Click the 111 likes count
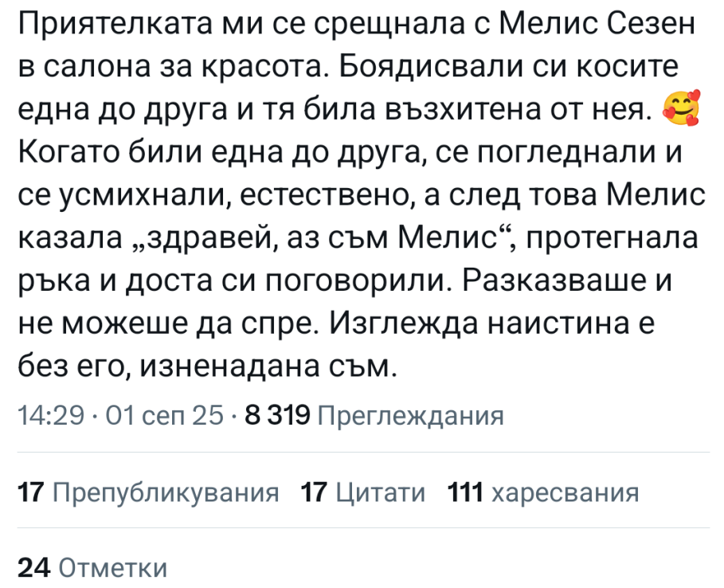The height and width of the screenshot is (588, 724). click(466, 493)
